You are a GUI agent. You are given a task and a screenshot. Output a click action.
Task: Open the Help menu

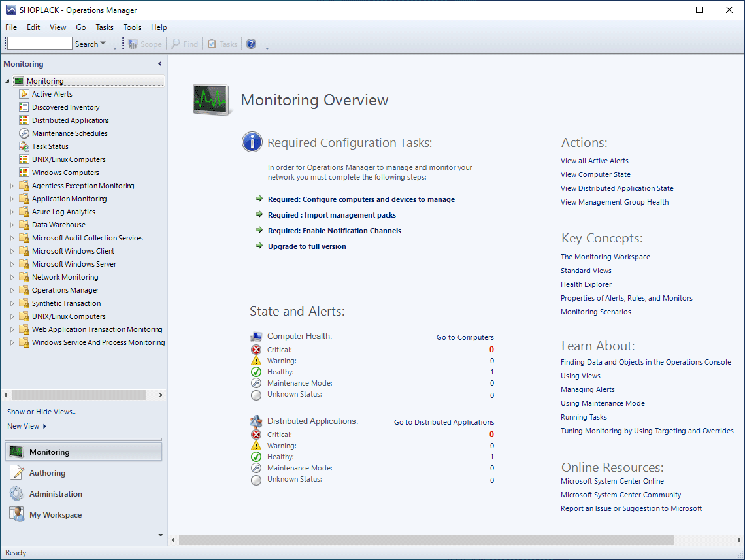pos(159,27)
